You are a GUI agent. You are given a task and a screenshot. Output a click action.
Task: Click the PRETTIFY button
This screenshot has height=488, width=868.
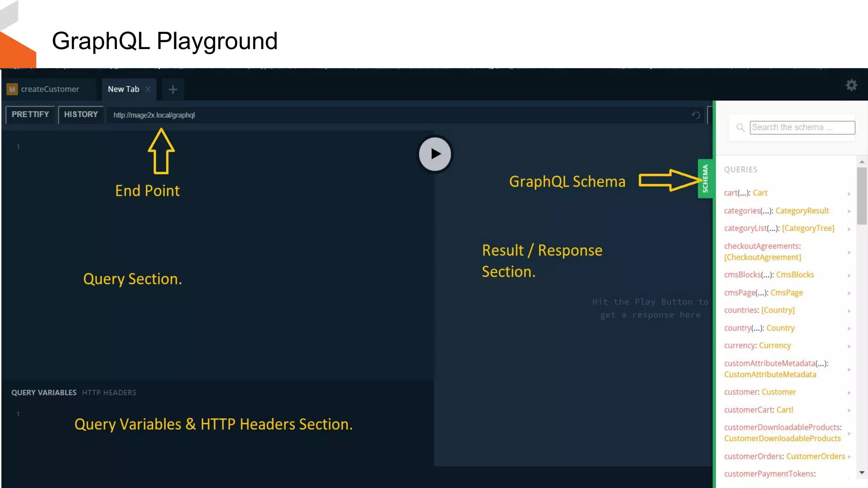(x=30, y=114)
